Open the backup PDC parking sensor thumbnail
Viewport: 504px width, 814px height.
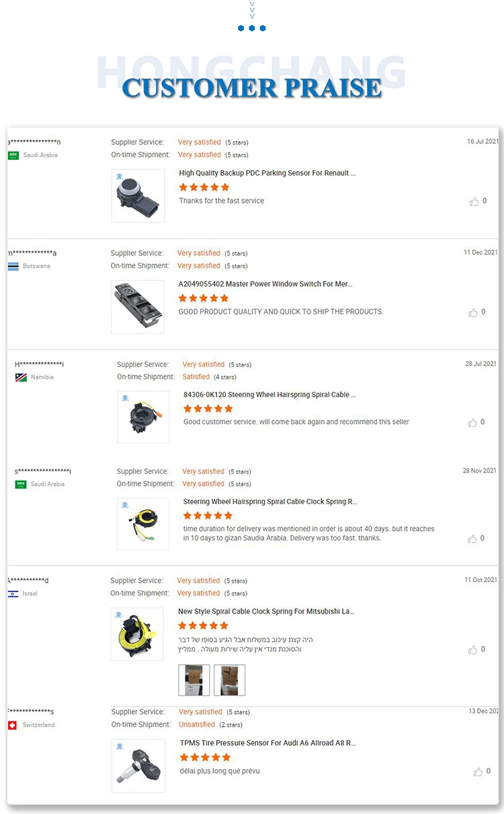[138, 196]
